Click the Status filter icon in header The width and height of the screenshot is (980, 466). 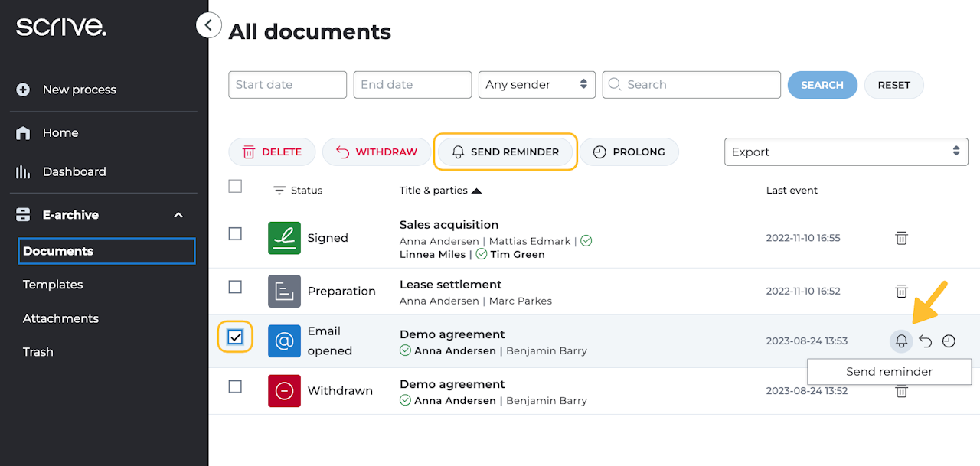coord(279,191)
